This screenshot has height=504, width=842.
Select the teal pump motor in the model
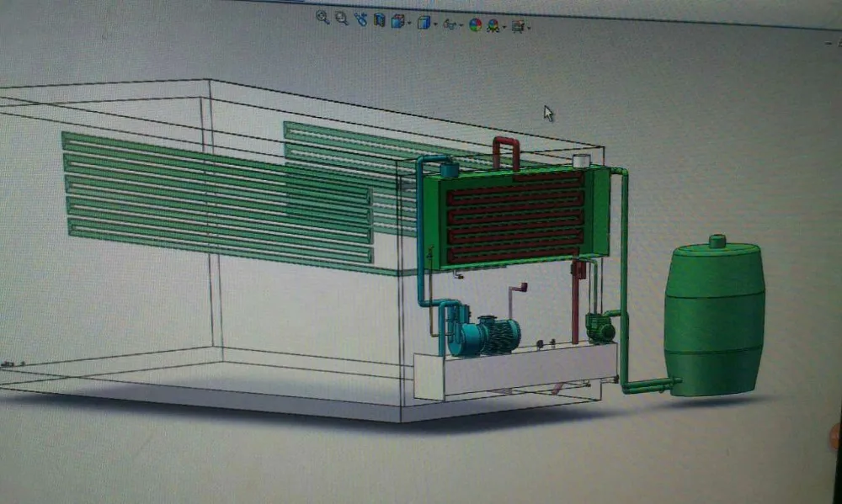click(x=484, y=336)
